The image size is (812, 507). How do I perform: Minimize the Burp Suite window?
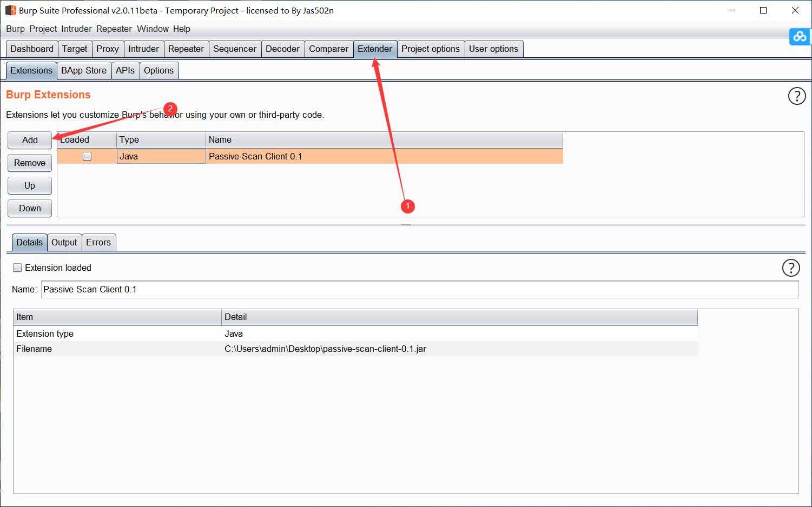[x=732, y=10]
